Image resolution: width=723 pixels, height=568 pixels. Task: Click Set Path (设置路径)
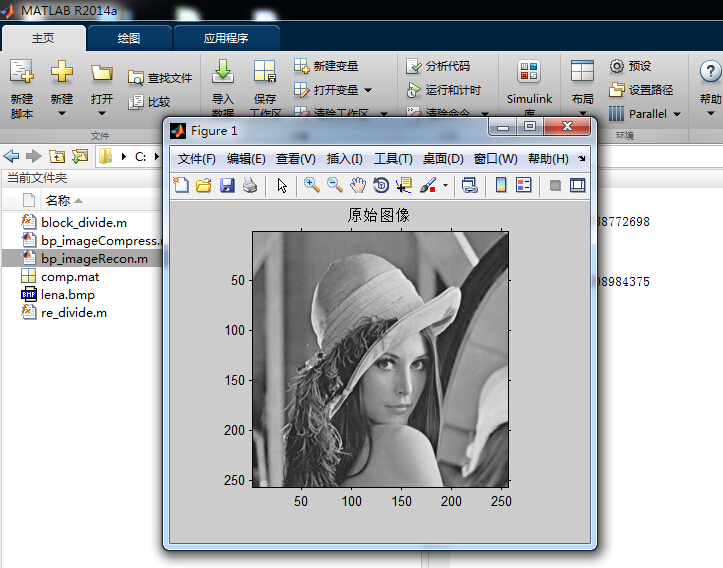point(641,89)
